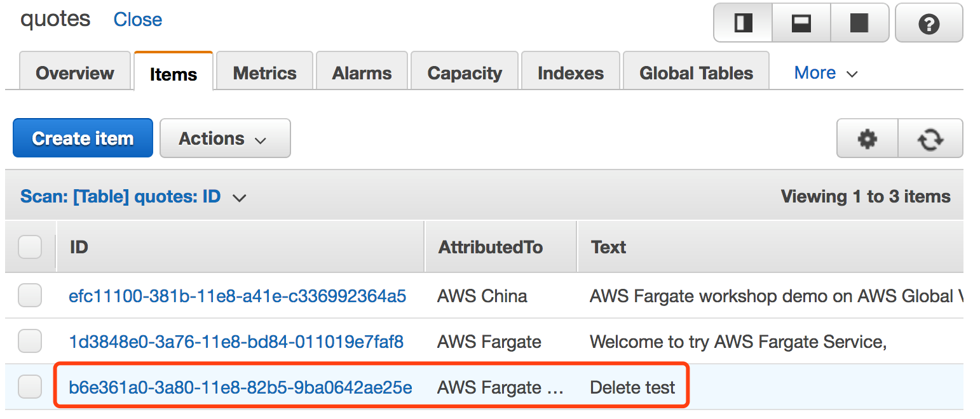Switch to the Metrics tab
The width and height of the screenshot is (980, 419).
(264, 73)
